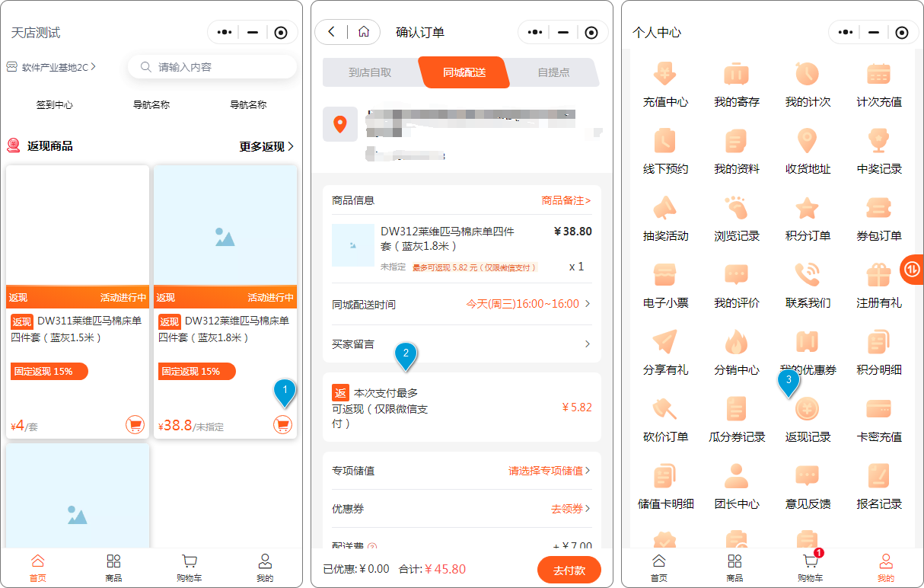Open 购物车 tab in personal center
The height and width of the screenshot is (588, 924).
pos(810,567)
